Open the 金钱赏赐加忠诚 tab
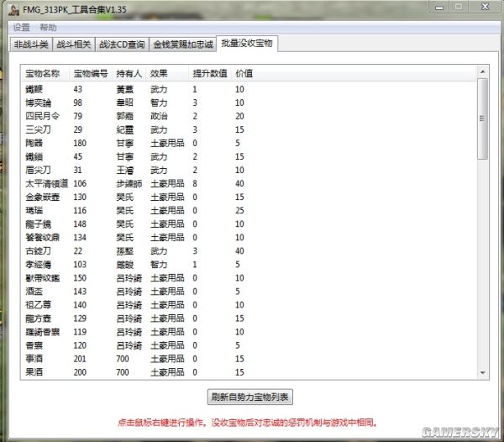Screen dimensions: 504x442 (x=183, y=45)
